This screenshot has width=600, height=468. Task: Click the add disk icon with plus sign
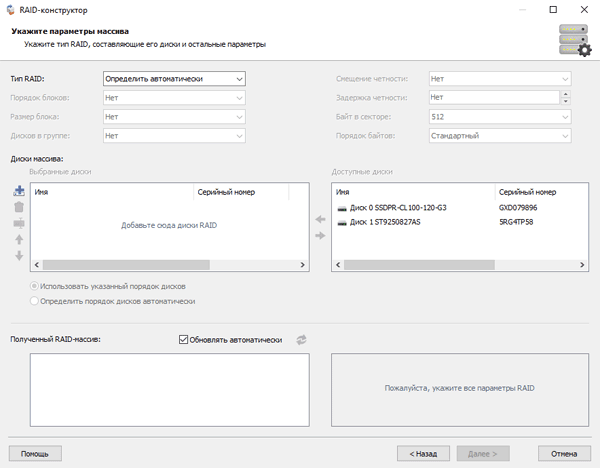[x=18, y=191]
